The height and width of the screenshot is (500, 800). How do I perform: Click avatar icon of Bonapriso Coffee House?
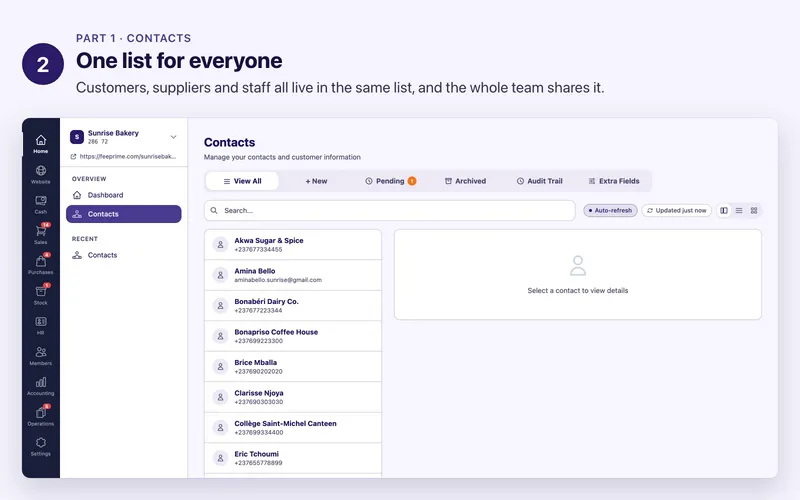(220, 336)
